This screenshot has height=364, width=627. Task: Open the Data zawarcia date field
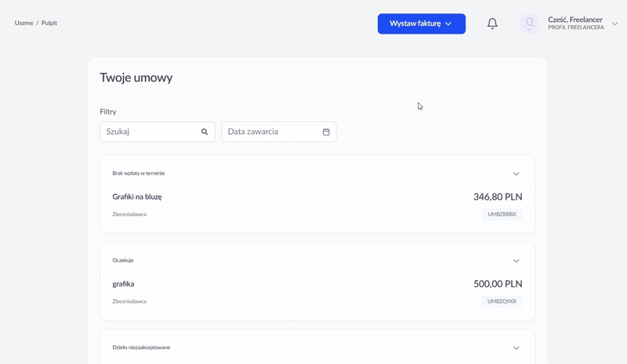pyautogui.click(x=279, y=132)
